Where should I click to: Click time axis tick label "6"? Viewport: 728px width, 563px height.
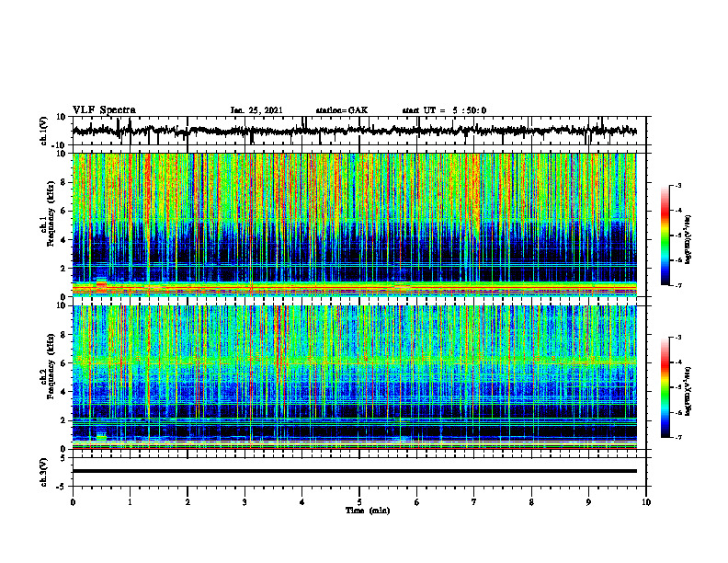pos(417,502)
